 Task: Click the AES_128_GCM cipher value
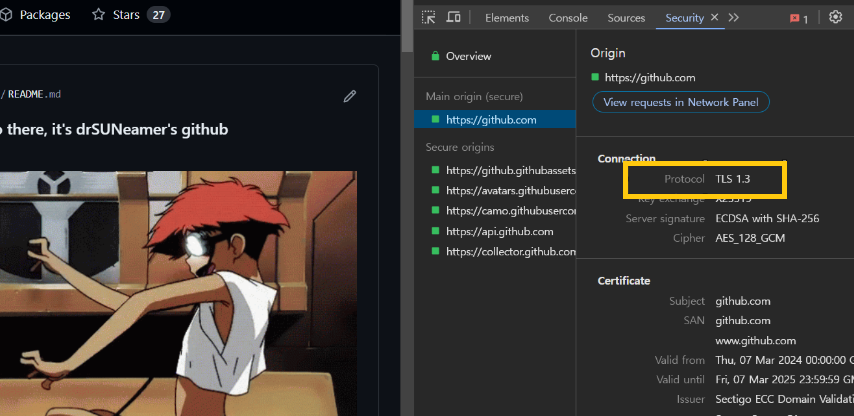[x=750, y=238]
